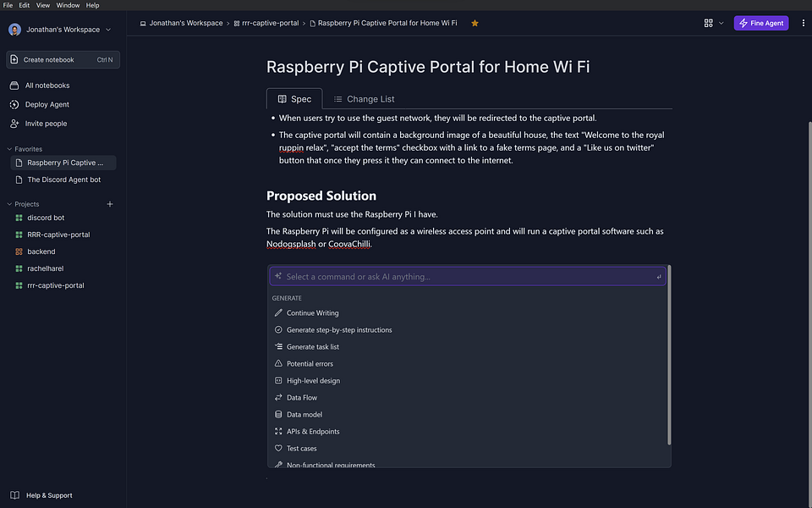The height and width of the screenshot is (508, 812).
Task: Click the Data Flow arrows icon
Action: (x=278, y=398)
